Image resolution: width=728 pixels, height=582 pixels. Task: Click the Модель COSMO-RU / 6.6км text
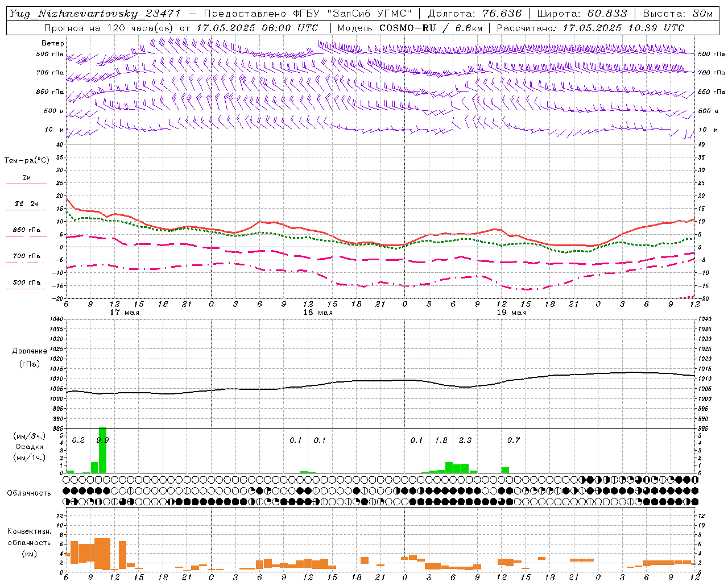(410, 28)
